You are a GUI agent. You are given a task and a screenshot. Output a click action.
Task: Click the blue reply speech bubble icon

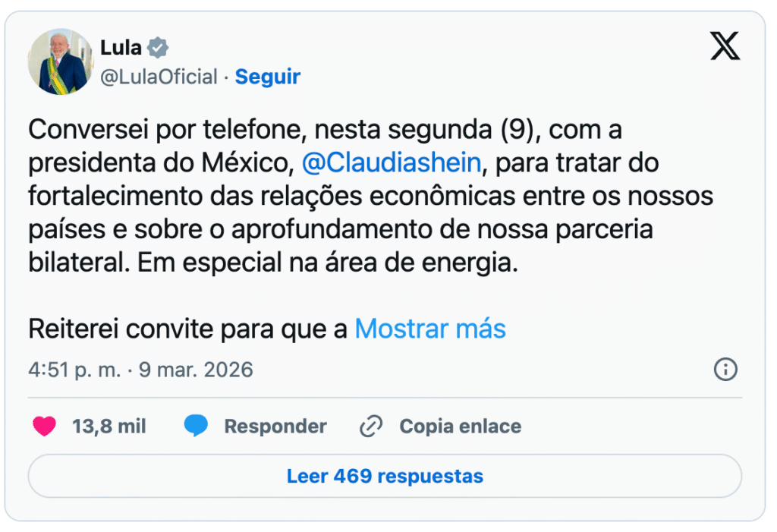tap(196, 427)
